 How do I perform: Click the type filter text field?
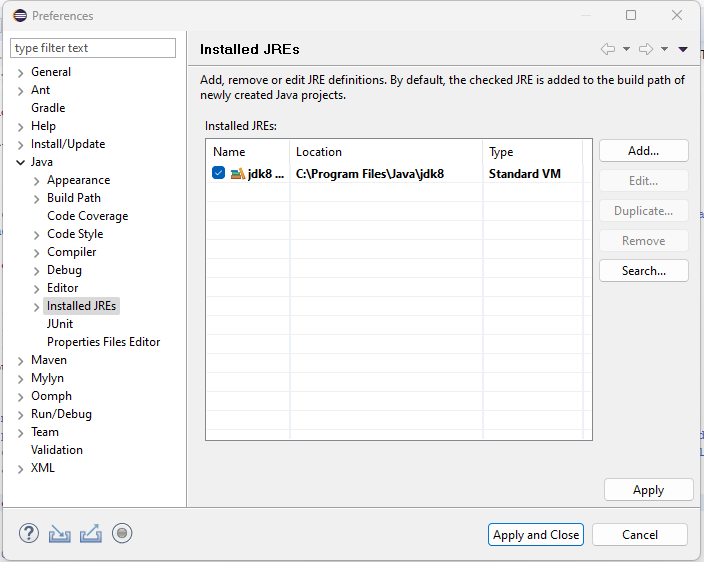click(93, 48)
